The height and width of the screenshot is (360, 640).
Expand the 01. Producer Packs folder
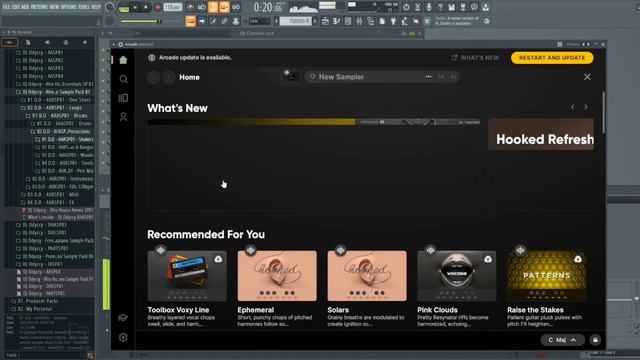[x=35, y=301]
